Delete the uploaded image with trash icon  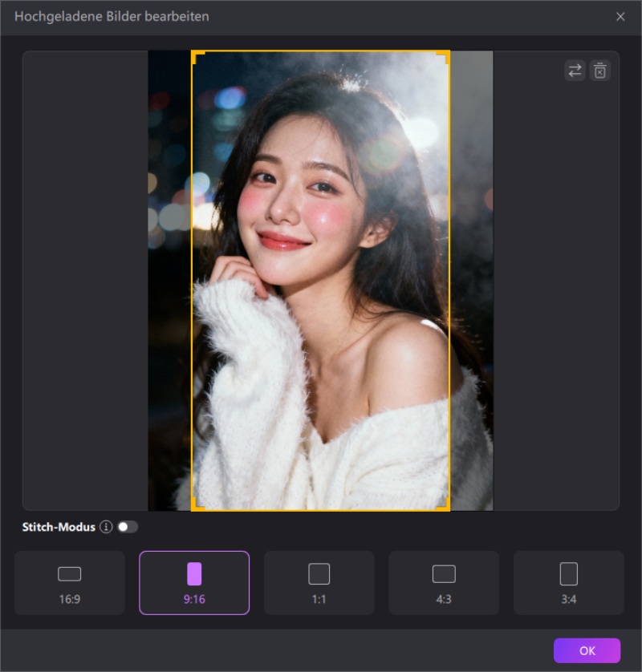[x=599, y=71]
